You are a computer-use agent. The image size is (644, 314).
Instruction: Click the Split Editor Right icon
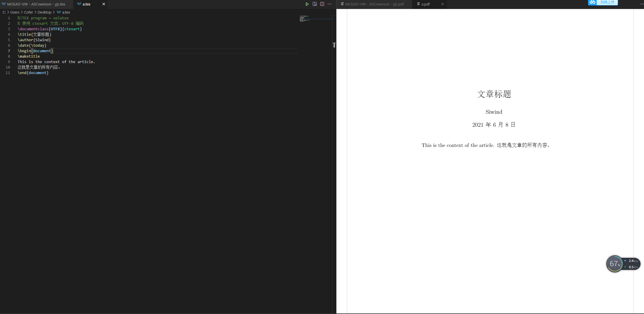coord(322,4)
